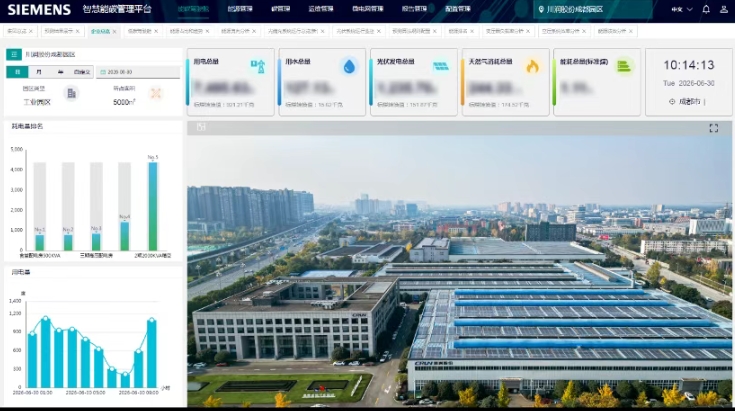Open the 碳管理 menu
The width and height of the screenshot is (735, 411).
pos(280,9)
